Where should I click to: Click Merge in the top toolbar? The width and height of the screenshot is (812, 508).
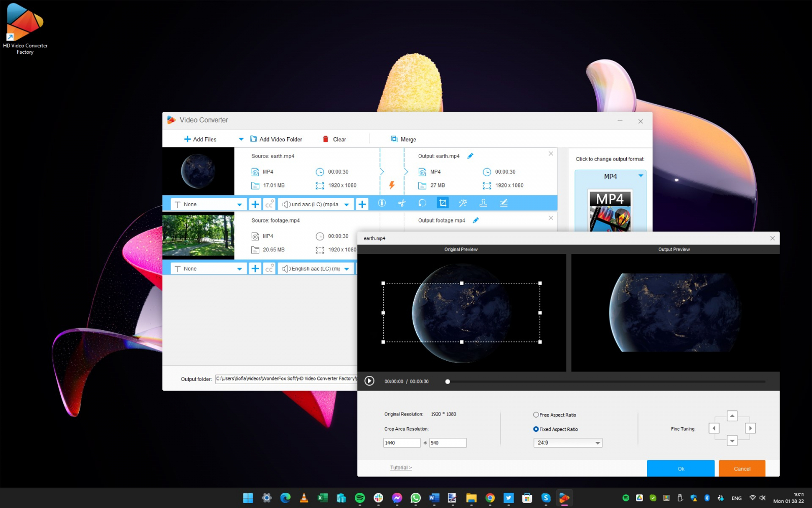point(403,139)
